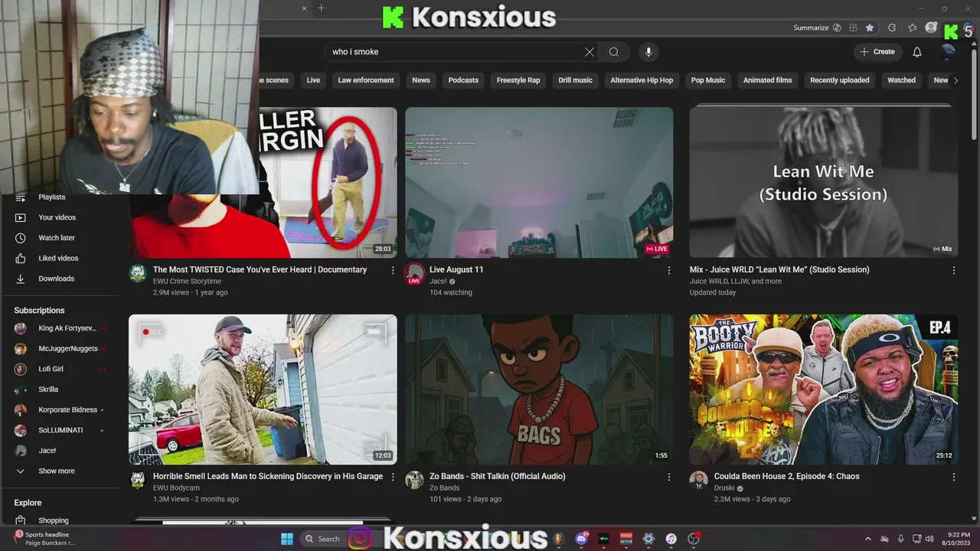Viewport: 980px width, 551px height.
Task: Open options for Juice WRLD mix
Action: pos(954,270)
